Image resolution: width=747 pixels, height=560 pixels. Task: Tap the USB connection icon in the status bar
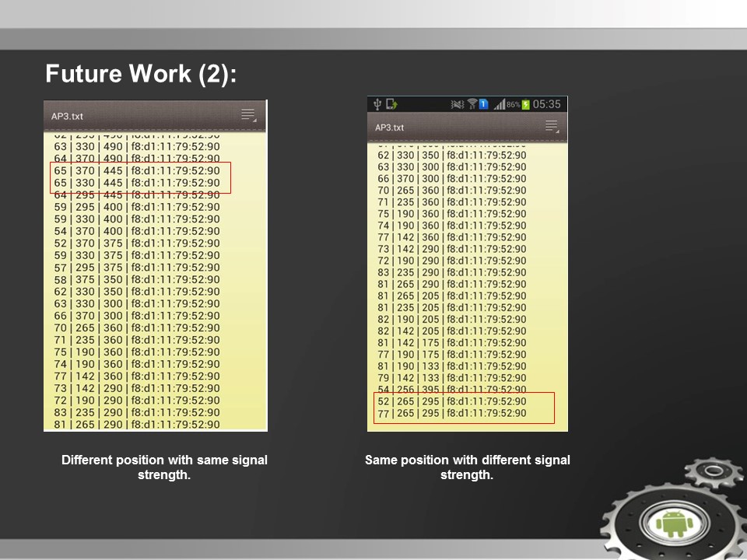378,103
